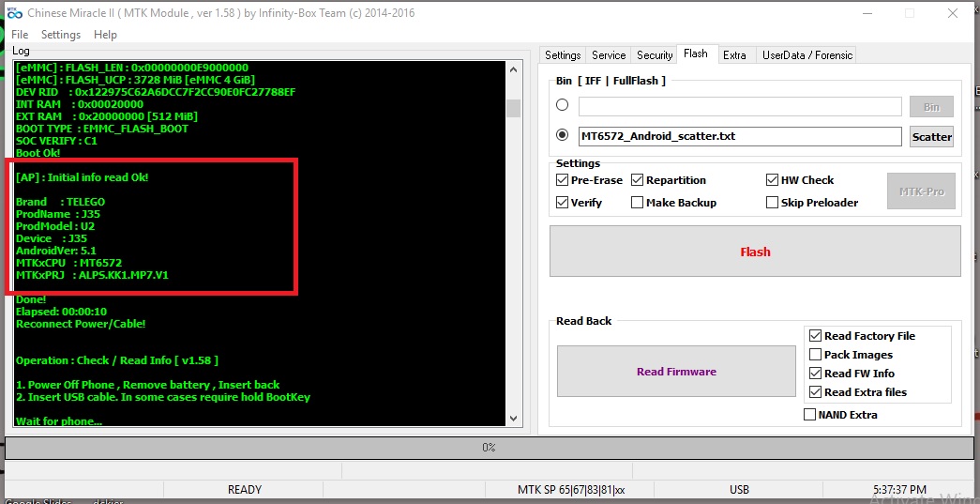Click the large Flash button
The height and width of the screenshot is (504, 980).
coord(755,252)
